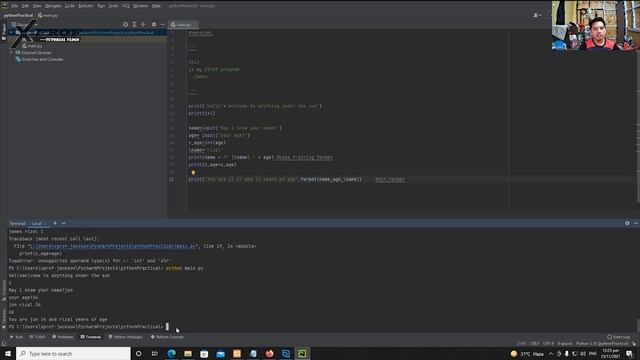The image size is (640, 360).
Task: Open the Problems tool window
Action: (62, 337)
